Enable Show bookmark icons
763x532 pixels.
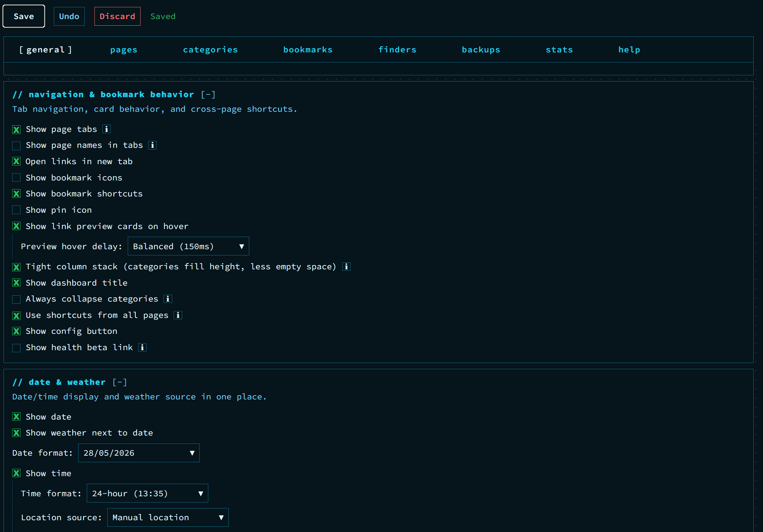tap(16, 178)
